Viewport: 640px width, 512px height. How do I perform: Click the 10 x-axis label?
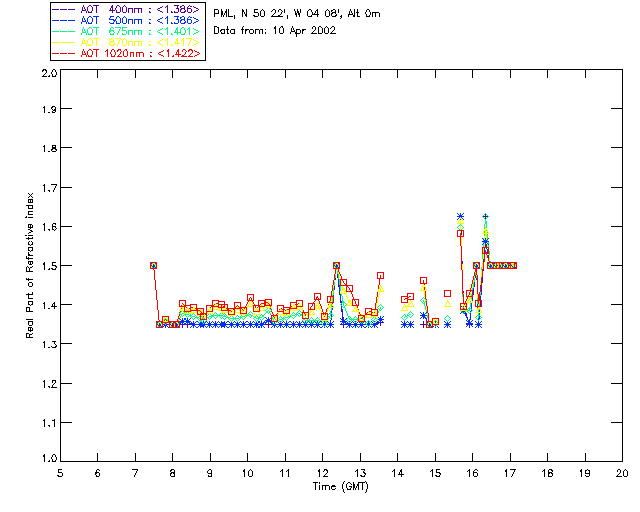coord(247,473)
